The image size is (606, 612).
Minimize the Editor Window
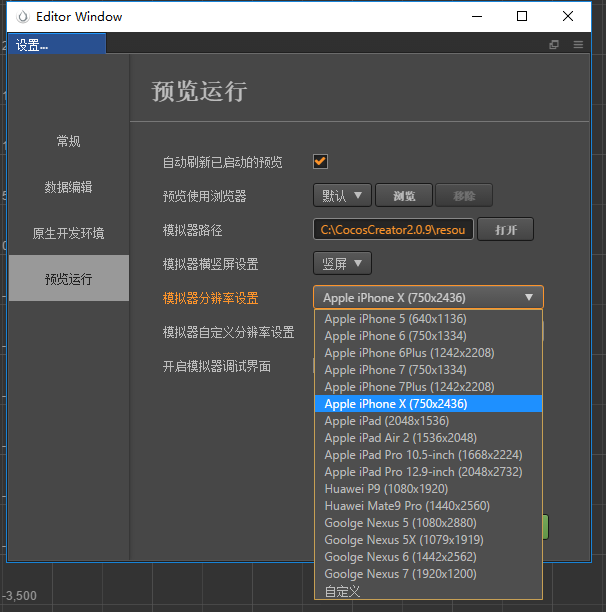coord(477,16)
